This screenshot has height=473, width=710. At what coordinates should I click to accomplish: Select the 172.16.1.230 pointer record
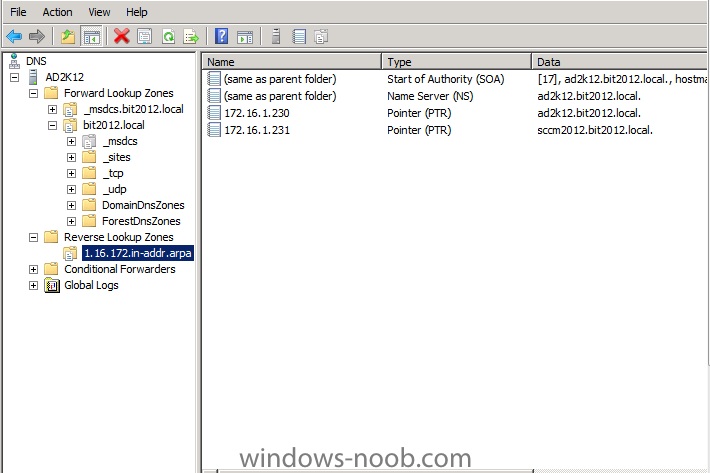pyautogui.click(x=257, y=113)
